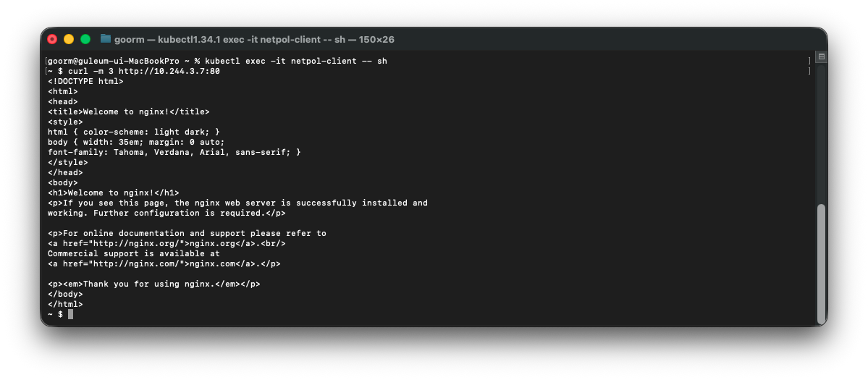Viewport: 868px width, 380px height.
Task: Click the 'kubectl exec -it netpol-client -- sh' command line
Action: pyautogui.click(x=295, y=61)
